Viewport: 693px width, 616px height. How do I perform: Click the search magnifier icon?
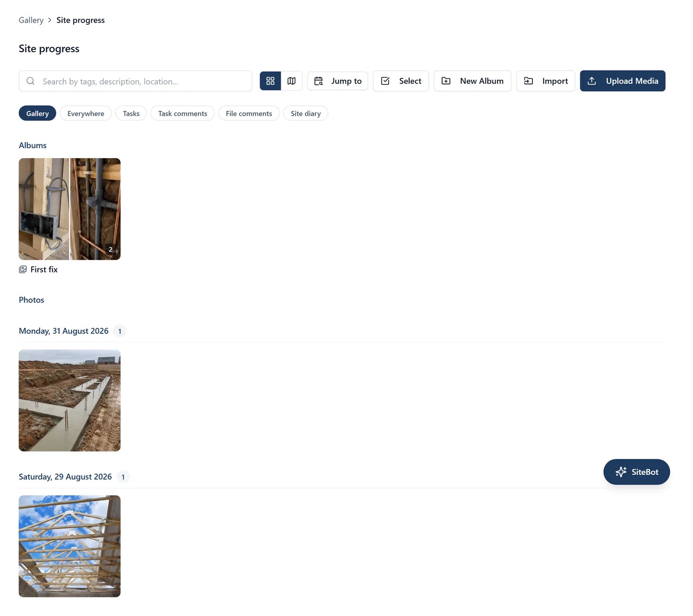[30, 81]
